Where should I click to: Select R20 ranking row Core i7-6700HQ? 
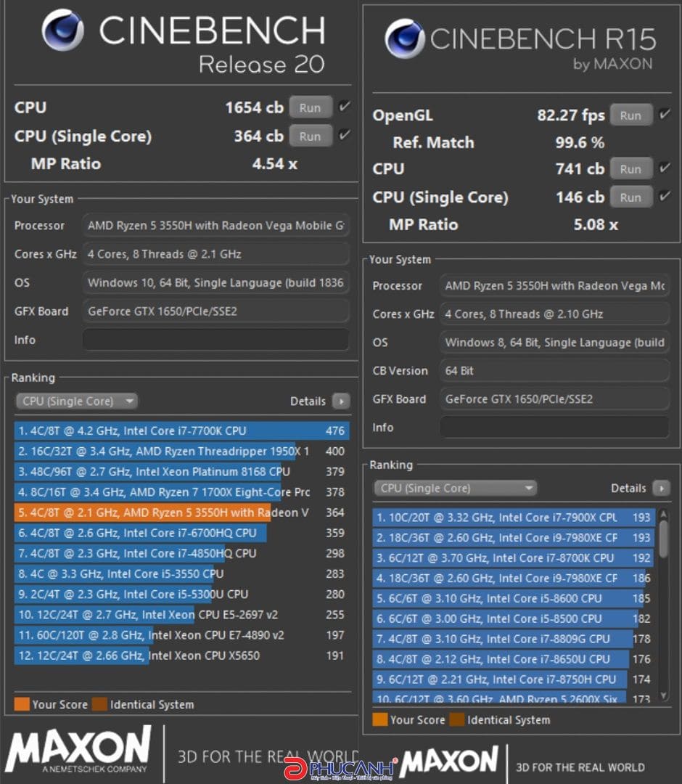pos(182,533)
